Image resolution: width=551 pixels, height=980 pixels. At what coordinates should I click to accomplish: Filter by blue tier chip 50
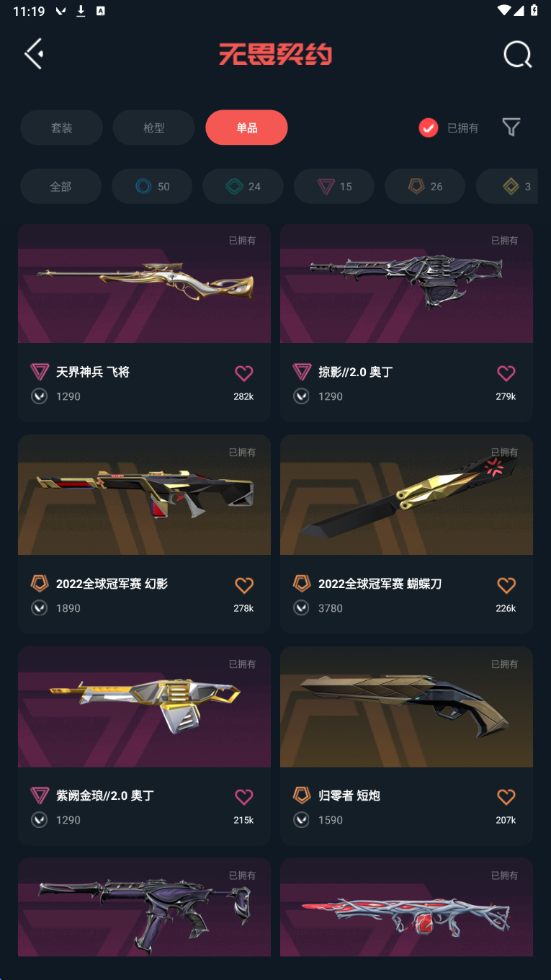(152, 187)
